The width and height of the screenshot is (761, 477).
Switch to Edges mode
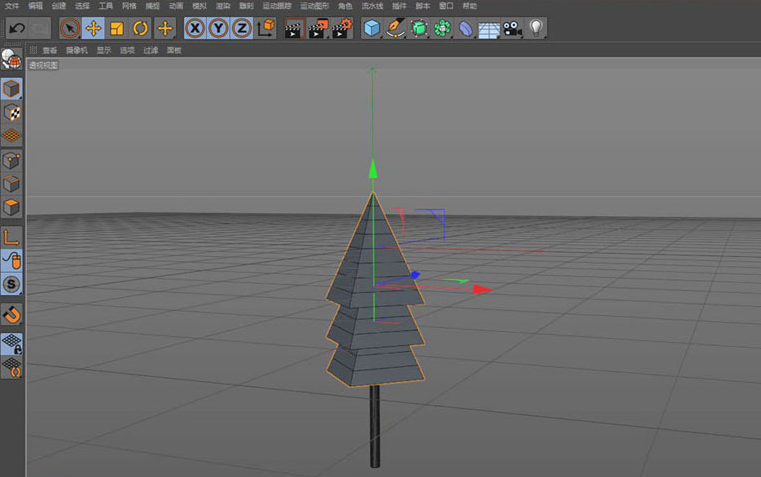tap(12, 184)
